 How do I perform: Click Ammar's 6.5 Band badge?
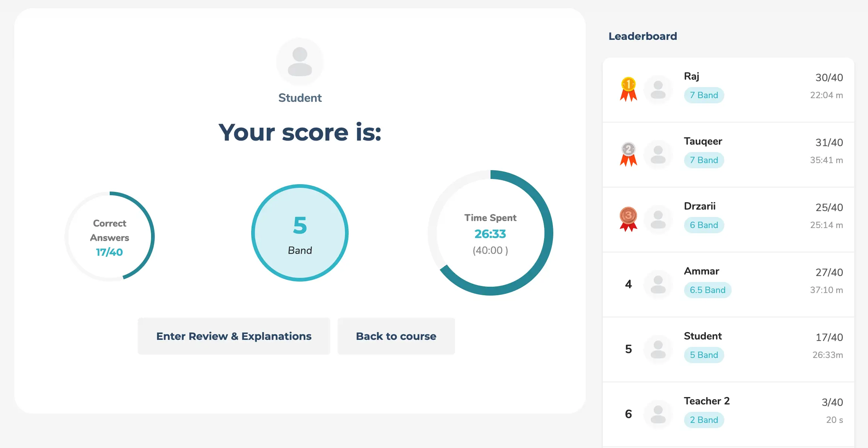point(707,290)
